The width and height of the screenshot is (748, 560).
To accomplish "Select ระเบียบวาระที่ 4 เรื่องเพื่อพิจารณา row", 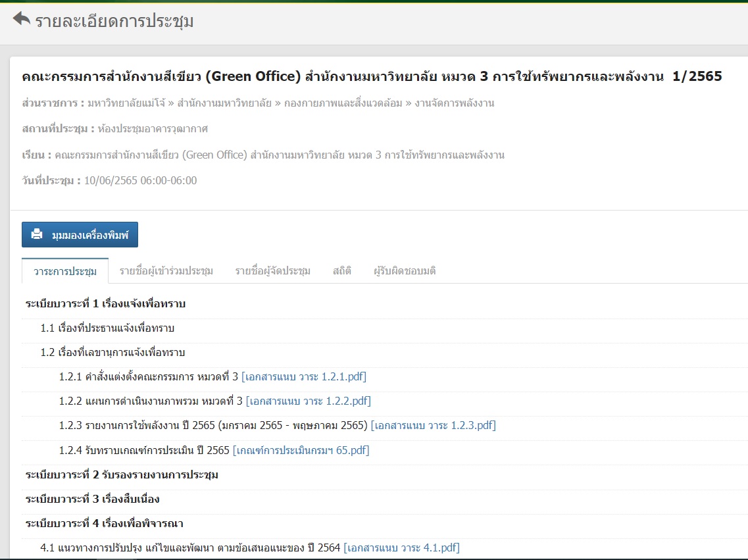I will click(104, 524).
